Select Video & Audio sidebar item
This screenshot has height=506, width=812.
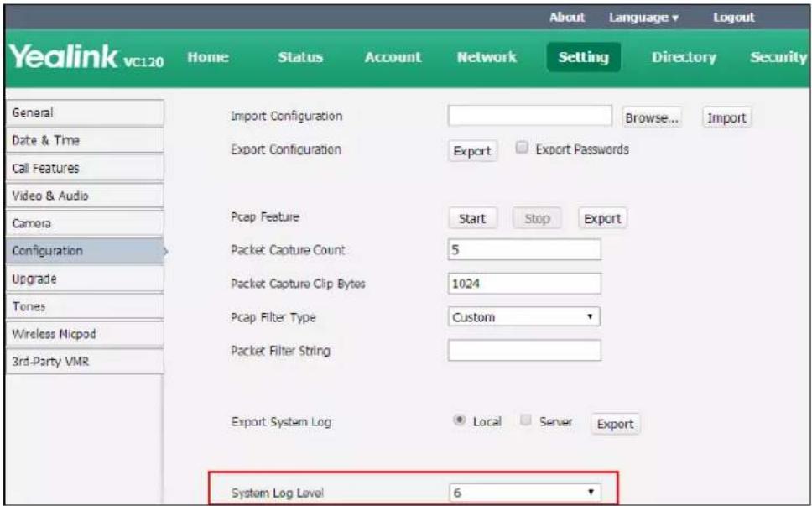86,196
